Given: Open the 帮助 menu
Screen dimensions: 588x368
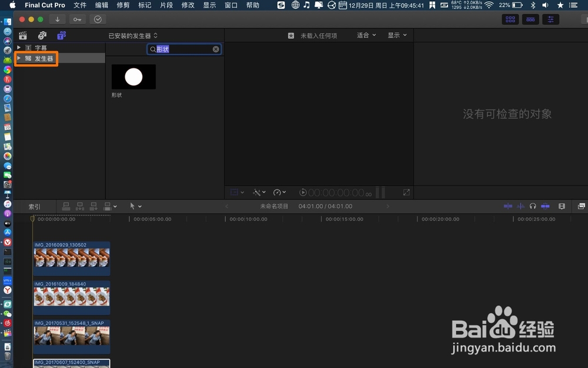Looking at the screenshot, I should (253, 5).
